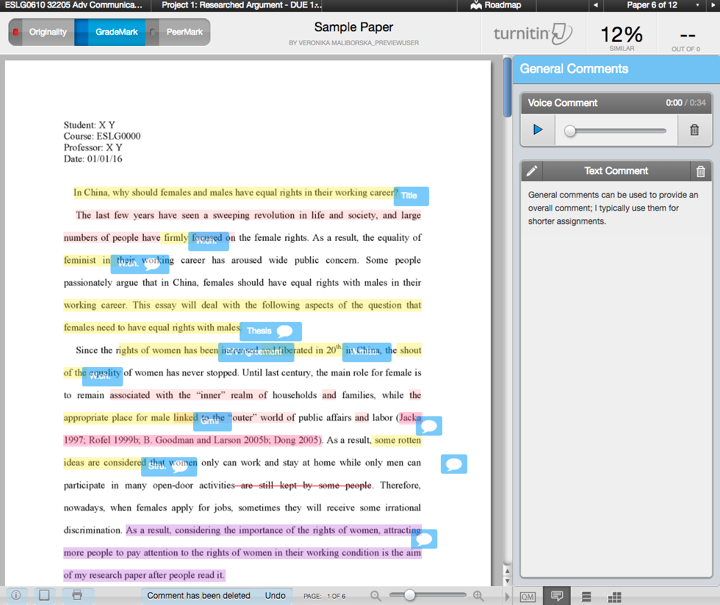Open the S/V Agreement QuickMark

pyautogui.click(x=256, y=353)
